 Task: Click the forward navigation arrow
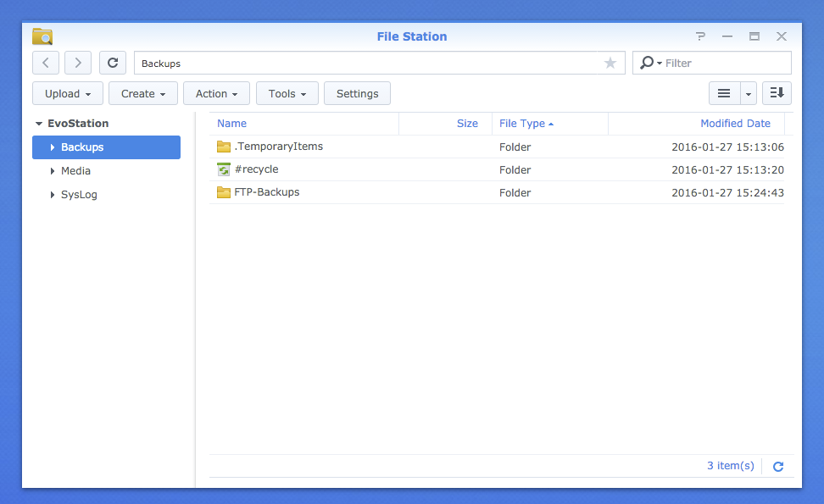[78, 63]
